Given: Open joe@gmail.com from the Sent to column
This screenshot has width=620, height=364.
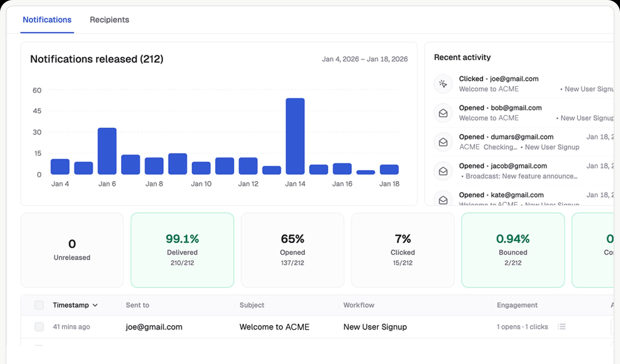Looking at the screenshot, I should (x=154, y=327).
